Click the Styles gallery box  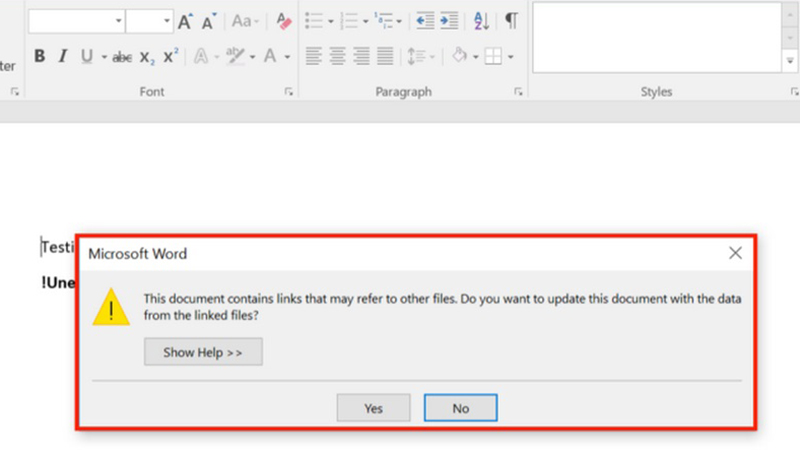(x=657, y=37)
